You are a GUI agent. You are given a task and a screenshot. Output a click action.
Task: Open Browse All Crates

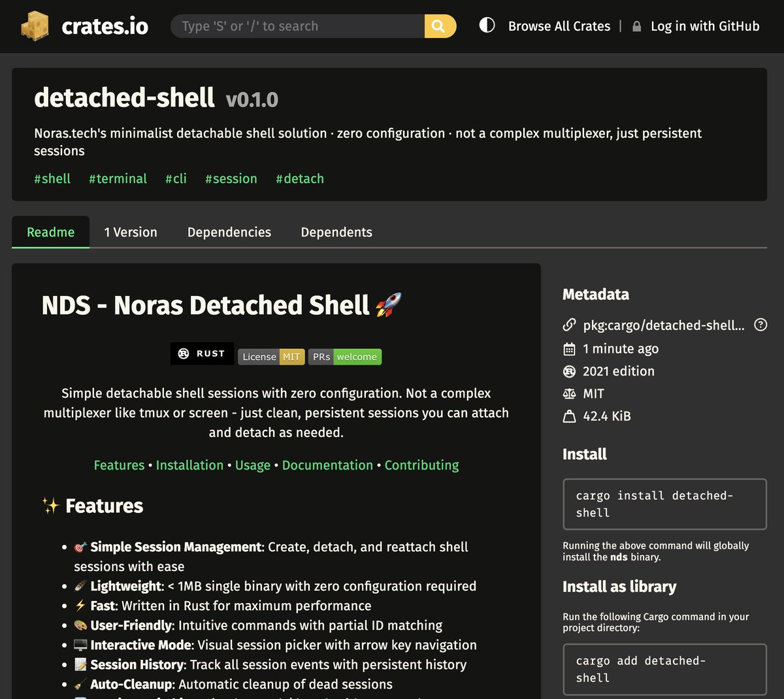click(559, 26)
